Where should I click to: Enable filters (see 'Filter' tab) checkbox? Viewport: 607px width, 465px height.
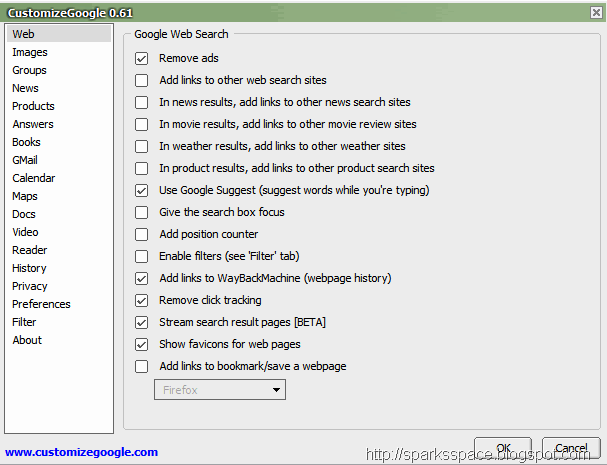[x=142, y=256]
